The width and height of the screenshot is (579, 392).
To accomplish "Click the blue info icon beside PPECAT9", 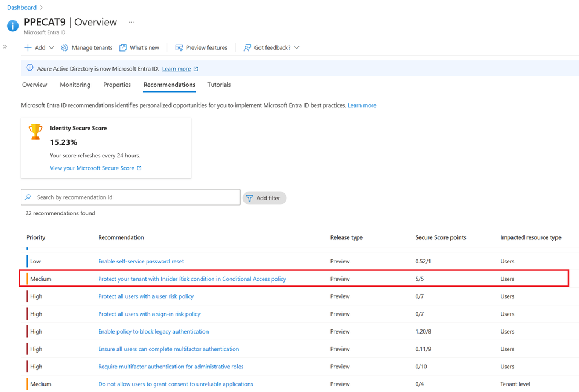I will point(13,26).
